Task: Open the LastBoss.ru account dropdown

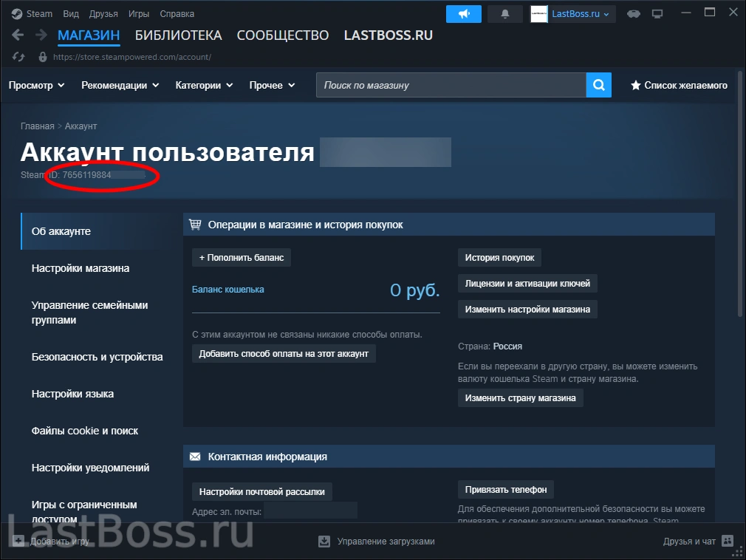Action: [572, 13]
